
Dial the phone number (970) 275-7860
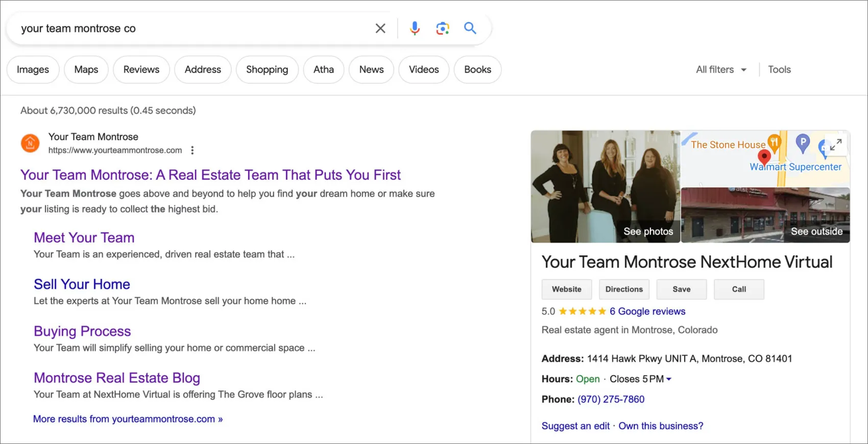click(x=611, y=399)
